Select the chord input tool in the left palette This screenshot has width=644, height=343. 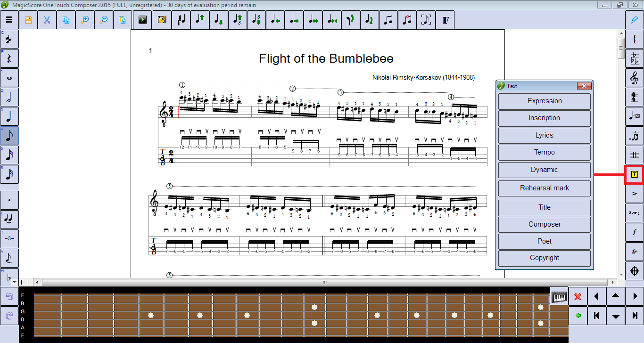(9, 39)
